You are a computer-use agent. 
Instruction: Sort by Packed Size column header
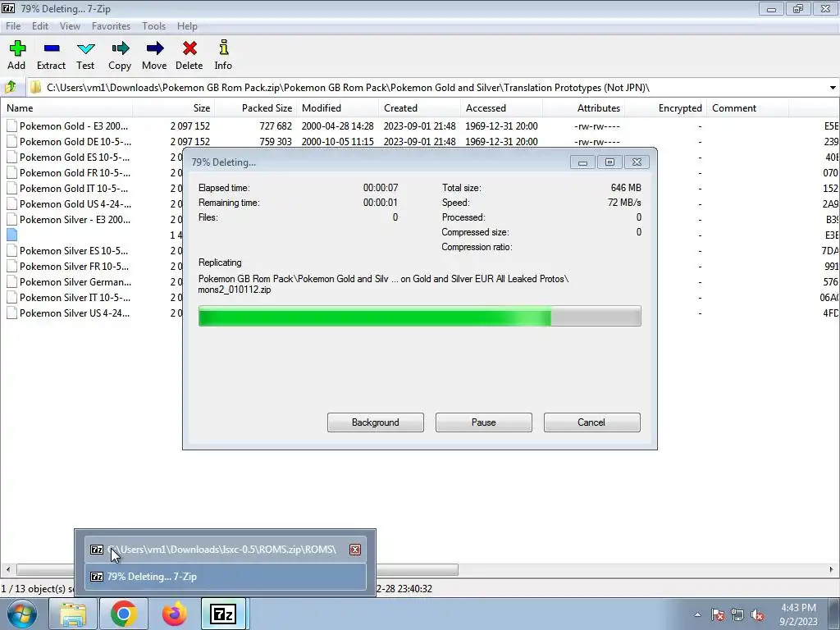tap(256, 107)
